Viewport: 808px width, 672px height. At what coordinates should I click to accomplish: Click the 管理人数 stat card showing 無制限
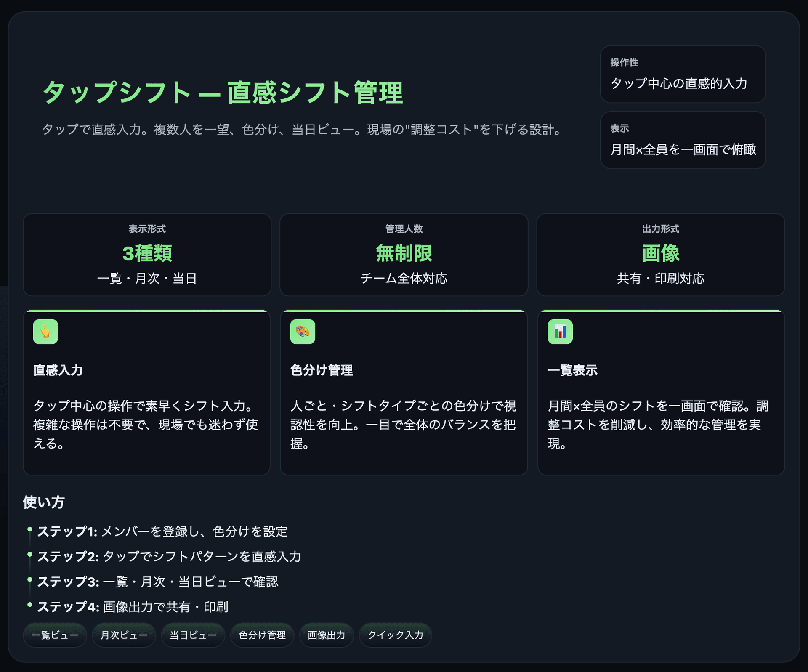(404, 255)
